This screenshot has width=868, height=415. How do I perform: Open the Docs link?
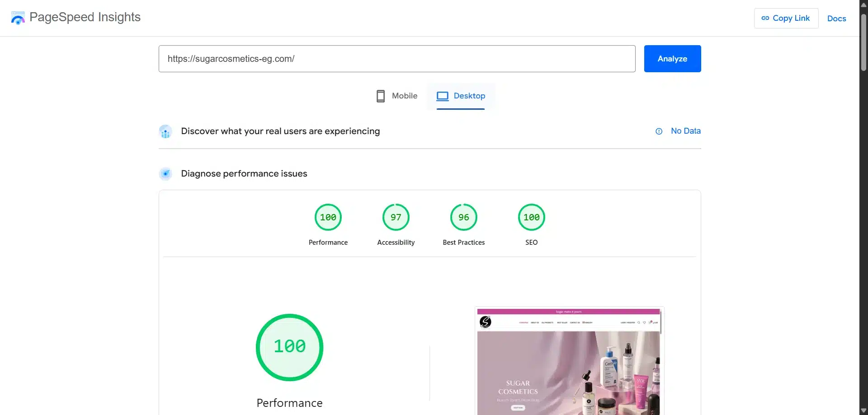point(836,18)
